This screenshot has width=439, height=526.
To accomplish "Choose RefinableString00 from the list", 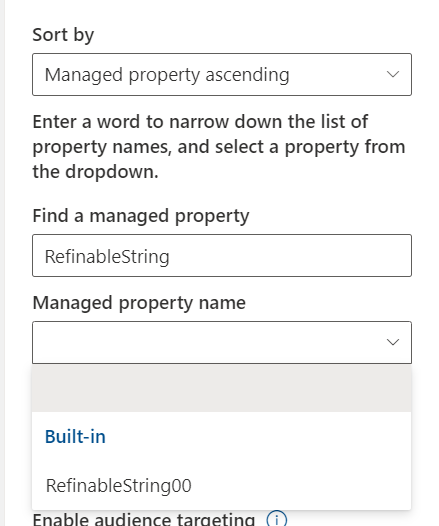I will point(221,485).
